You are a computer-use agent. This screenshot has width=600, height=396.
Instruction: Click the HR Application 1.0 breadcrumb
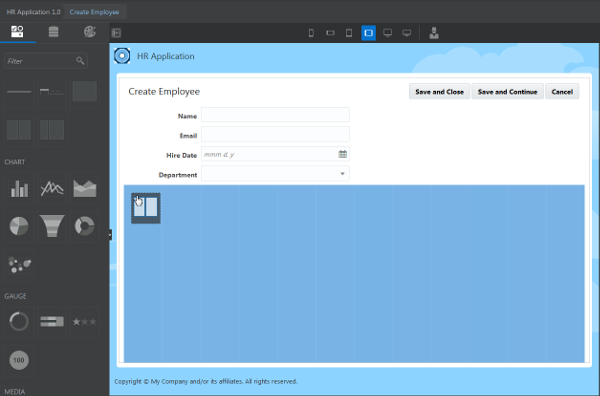33,12
